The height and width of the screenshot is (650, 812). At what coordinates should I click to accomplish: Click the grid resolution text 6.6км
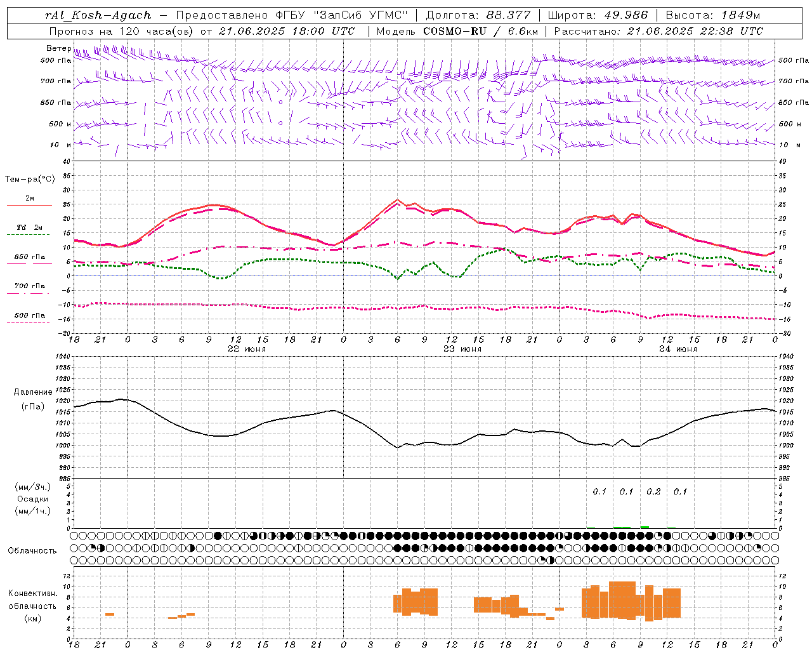(524, 30)
